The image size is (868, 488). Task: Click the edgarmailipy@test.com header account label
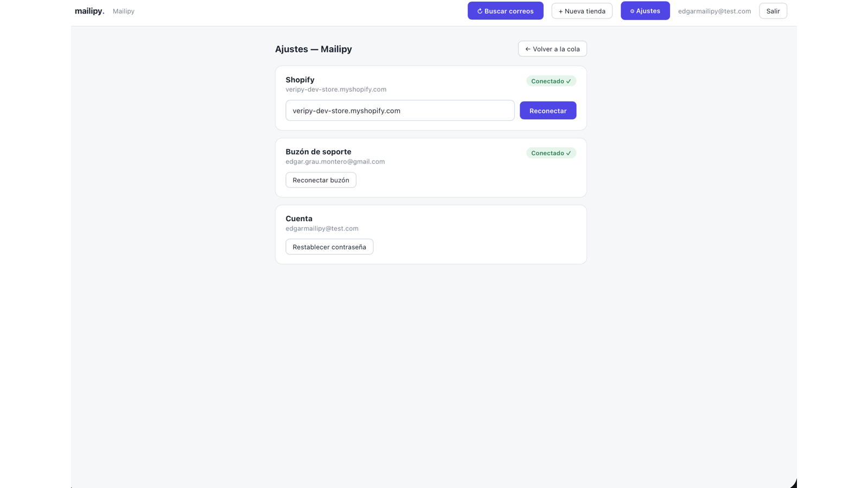(714, 11)
